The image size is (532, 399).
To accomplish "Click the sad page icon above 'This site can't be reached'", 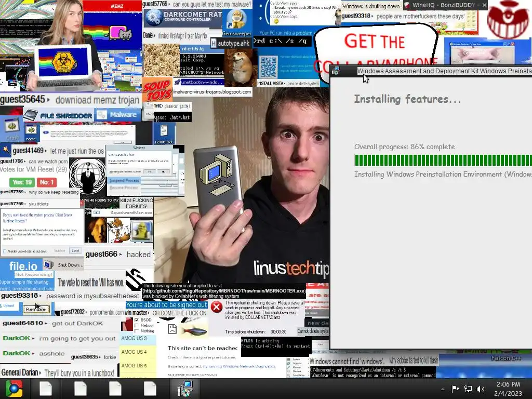I will (x=172, y=329).
